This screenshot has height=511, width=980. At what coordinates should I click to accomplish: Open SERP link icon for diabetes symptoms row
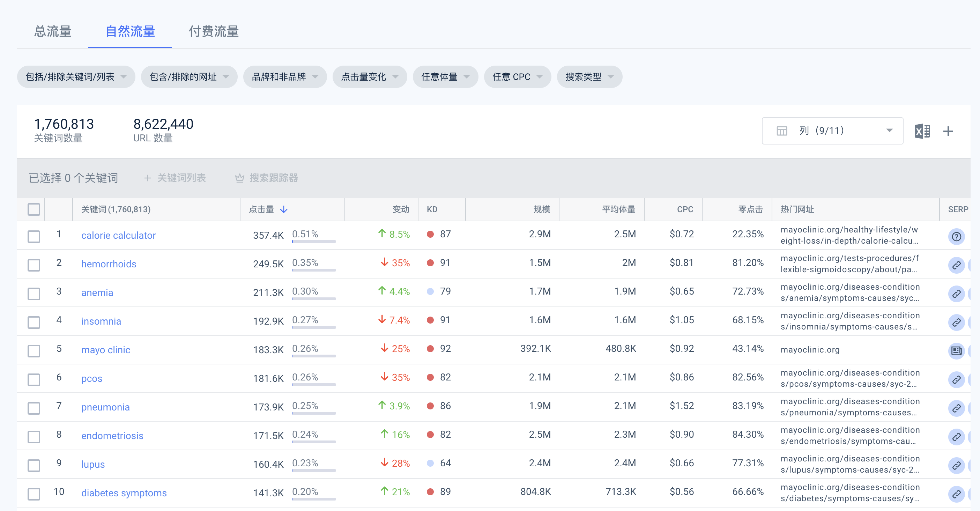click(x=956, y=494)
